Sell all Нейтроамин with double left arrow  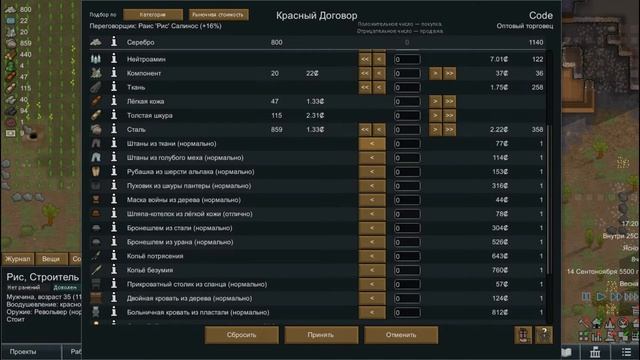pos(364,59)
